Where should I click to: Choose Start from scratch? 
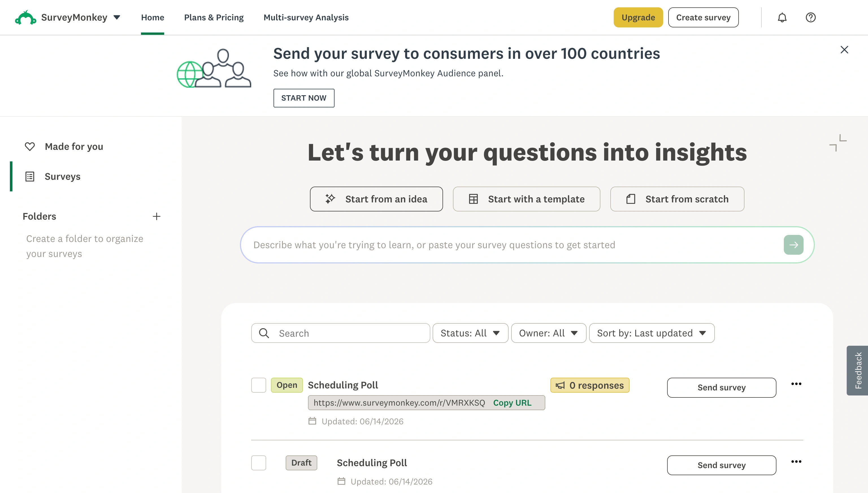pyautogui.click(x=677, y=199)
